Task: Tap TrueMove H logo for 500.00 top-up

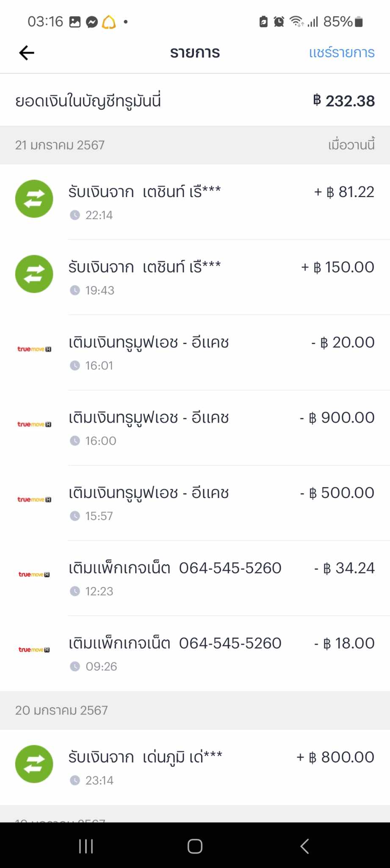Action: point(34,500)
